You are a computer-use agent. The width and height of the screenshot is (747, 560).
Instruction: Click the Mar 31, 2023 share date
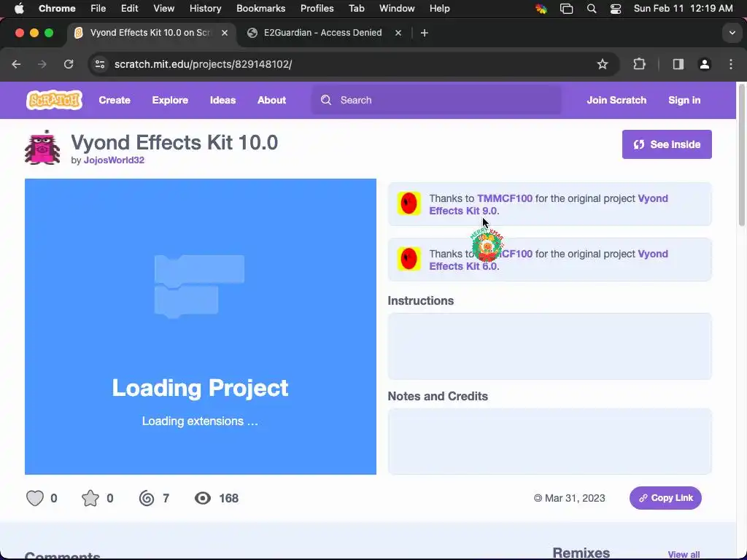coord(569,498)
